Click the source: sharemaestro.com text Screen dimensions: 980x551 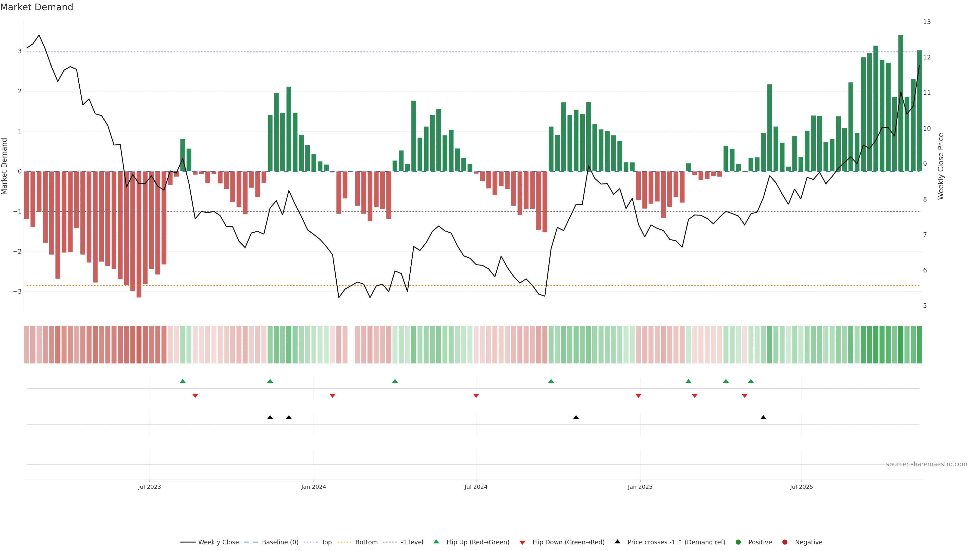click(926, 464)
